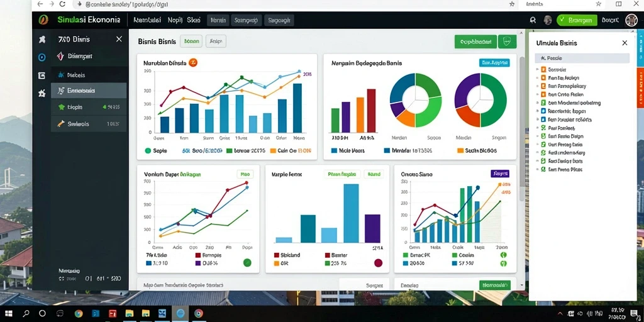Click the header search magnifier icon
The height and width of the screenshot is (322, 644).
point(533,20)
